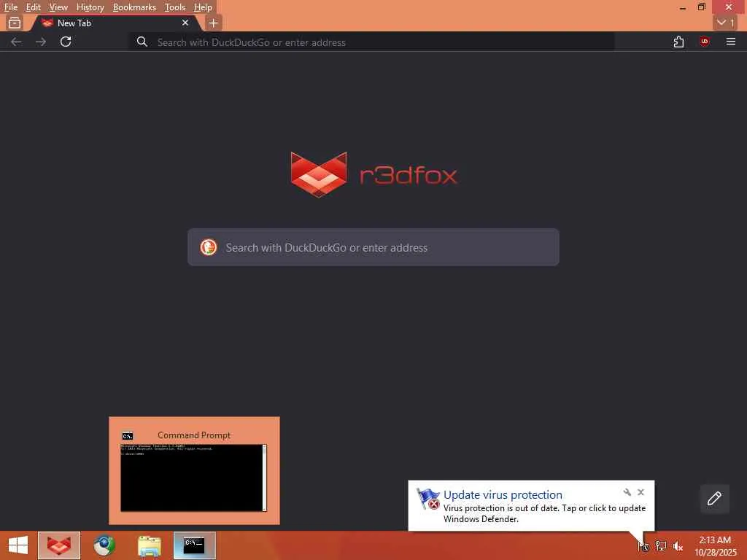Reload the current page
The height and width of the screenshot is (560, 747).
(66, 42)
